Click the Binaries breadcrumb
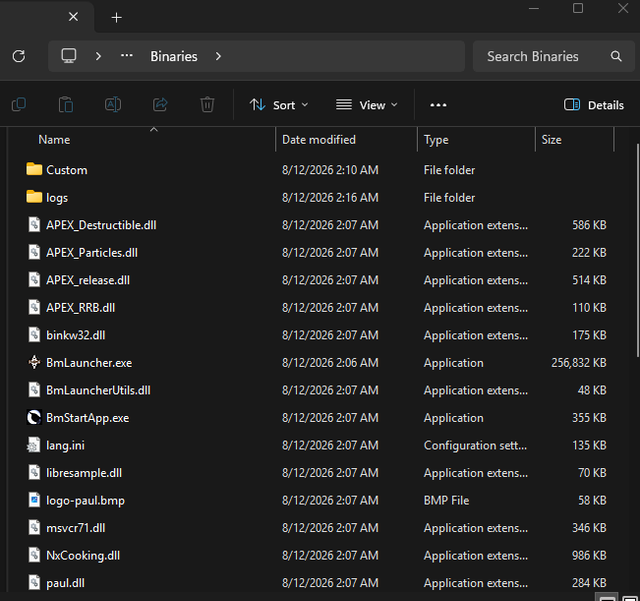The width and height of the screenshot is (640, 601). pyautogui.click(x=174, y=56)
